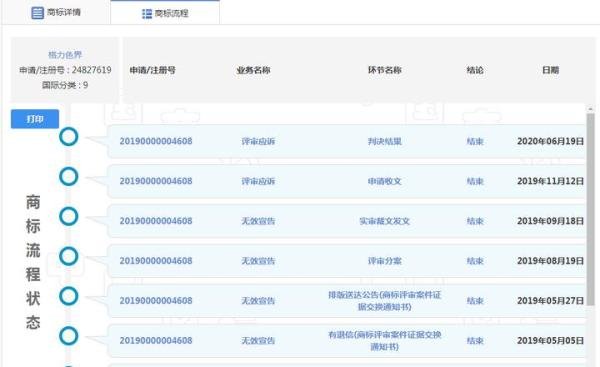This screenshot has height=367, width=600.
Task: Click the 商标流程 tab list icon
Action: coord(147,14)
